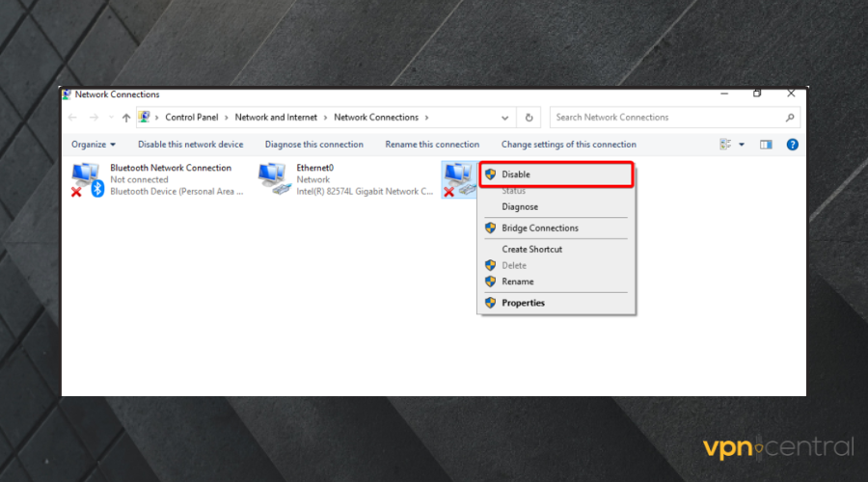Open the Help question mark icon
868x482 pixels.
[x=792, y=145]
